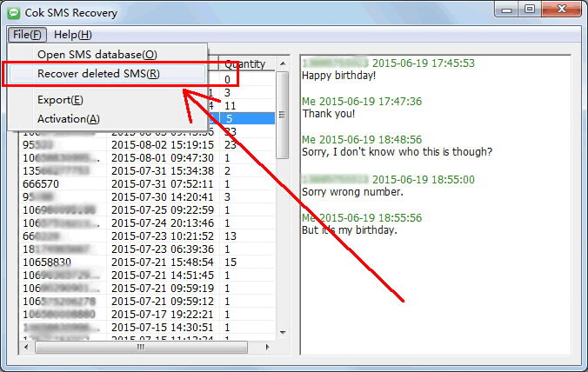Click the 'Sorry wrong number.' message
Viewport: 588px width, 372px height.
tap(352, 192)
